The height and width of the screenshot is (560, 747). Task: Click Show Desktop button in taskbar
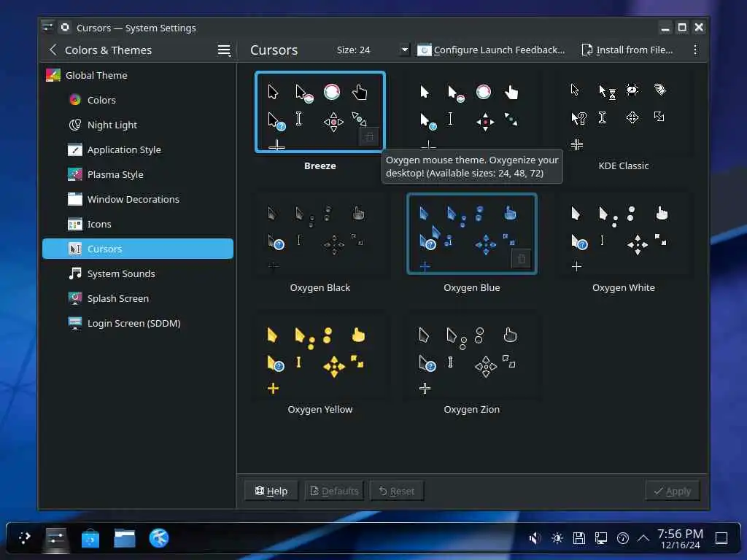[721, 538]
